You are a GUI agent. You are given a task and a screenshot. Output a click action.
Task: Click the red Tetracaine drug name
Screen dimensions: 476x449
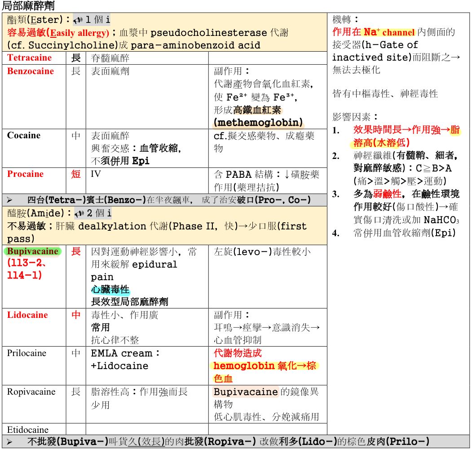[29, 58]
